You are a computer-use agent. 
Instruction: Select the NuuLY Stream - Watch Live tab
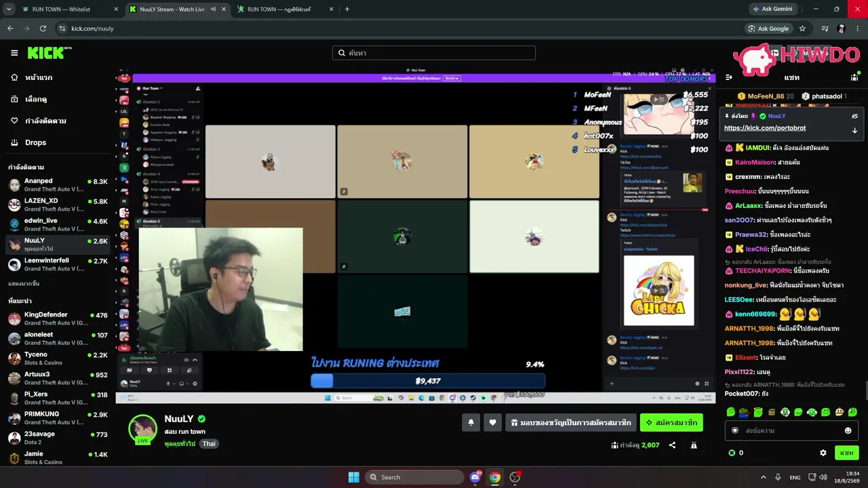(x=178, y=9)
